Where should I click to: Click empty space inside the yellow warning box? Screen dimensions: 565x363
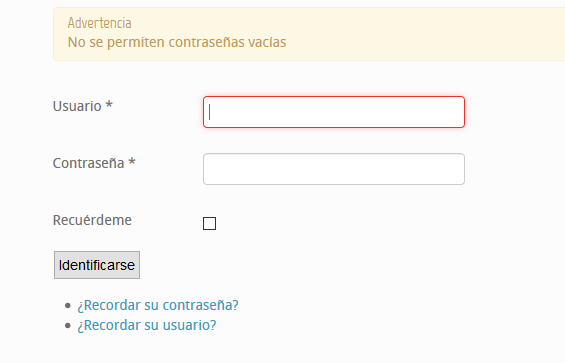tap(414, 34)
